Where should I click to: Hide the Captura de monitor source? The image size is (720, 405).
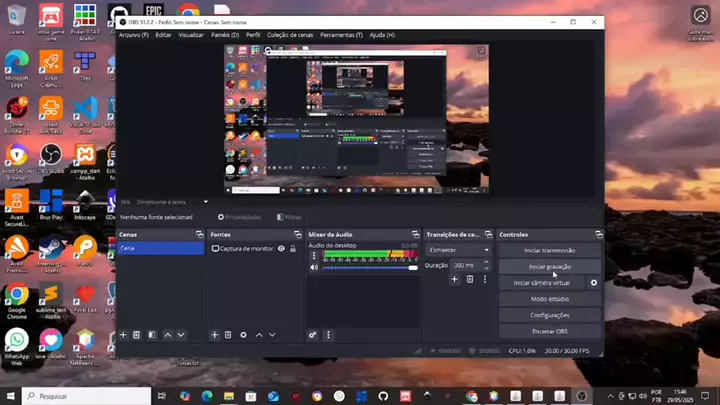281,249
